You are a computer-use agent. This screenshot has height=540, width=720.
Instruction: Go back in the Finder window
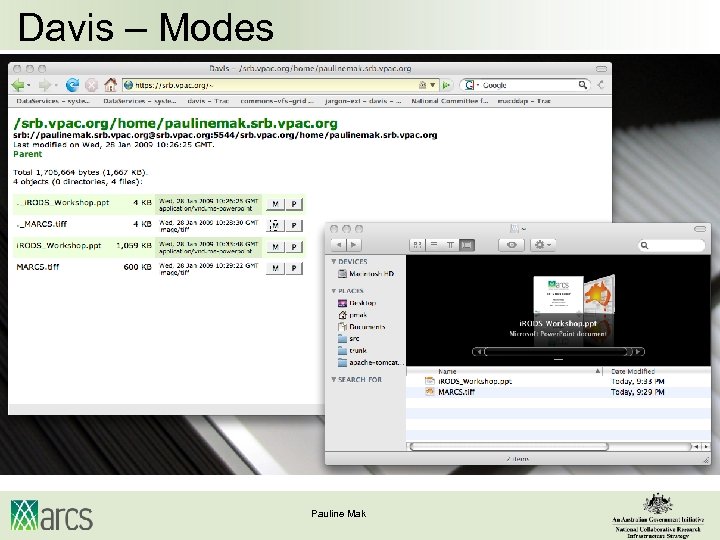click(x=338, y=245)
